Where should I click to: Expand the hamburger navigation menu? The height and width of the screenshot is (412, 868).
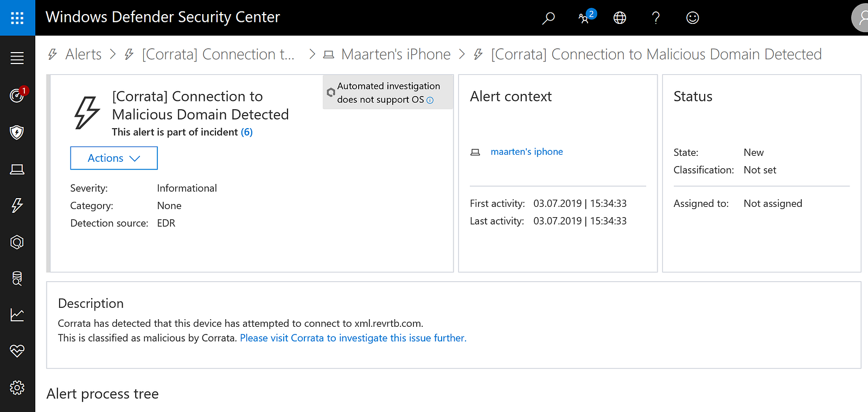(x=17, y=58)
